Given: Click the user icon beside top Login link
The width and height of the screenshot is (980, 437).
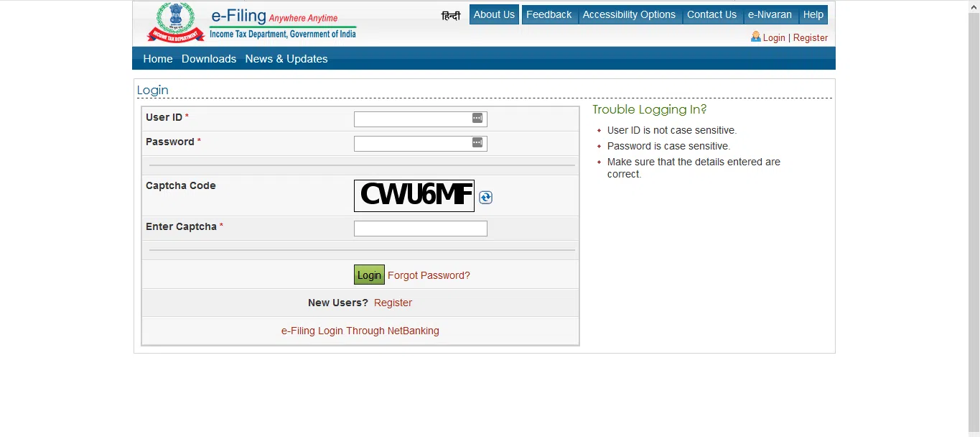Looking at the screenshot, I should pos(755,36).
